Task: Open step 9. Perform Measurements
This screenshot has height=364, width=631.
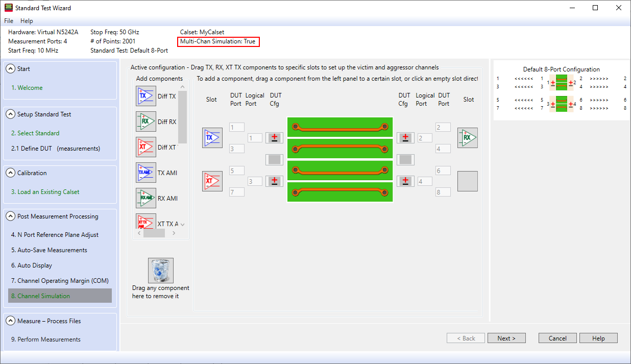Action: click(46, 339)
